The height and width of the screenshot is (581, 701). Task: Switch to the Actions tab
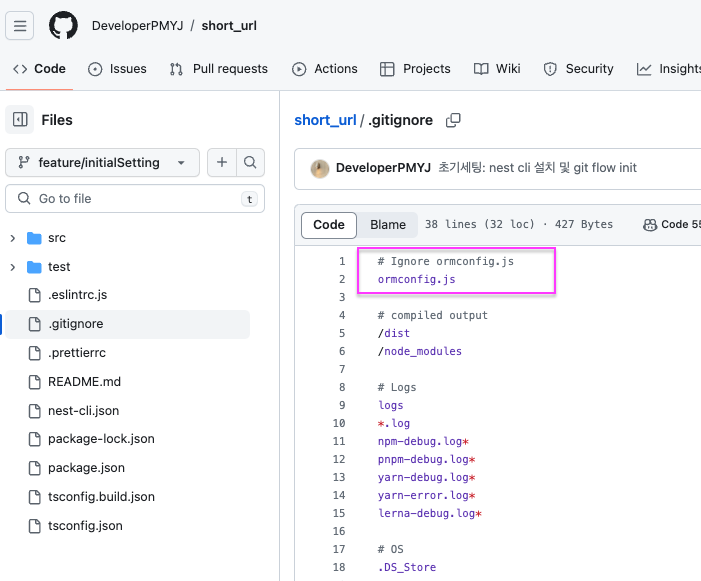[325, 69]
